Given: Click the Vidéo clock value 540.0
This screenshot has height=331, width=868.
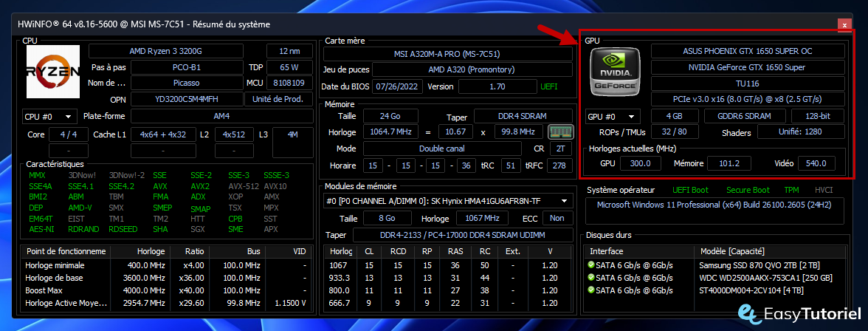Looking at the screenshot, I should point(816,163).
